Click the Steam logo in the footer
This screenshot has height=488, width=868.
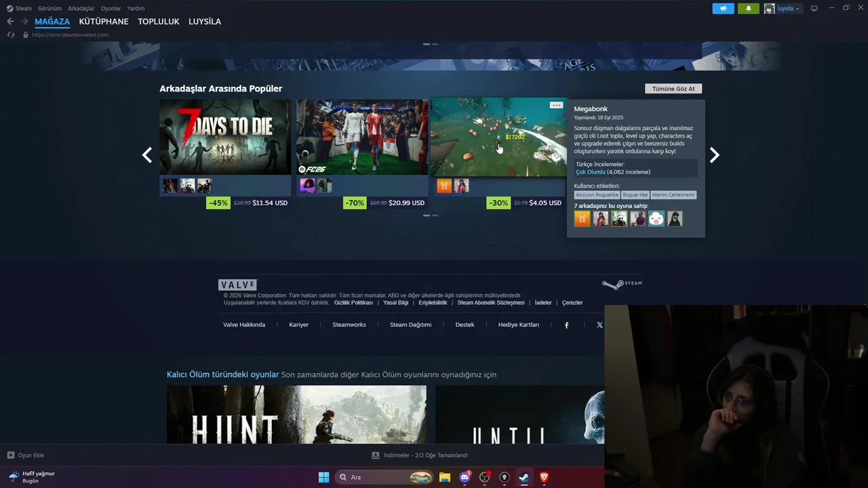[622, 285]
